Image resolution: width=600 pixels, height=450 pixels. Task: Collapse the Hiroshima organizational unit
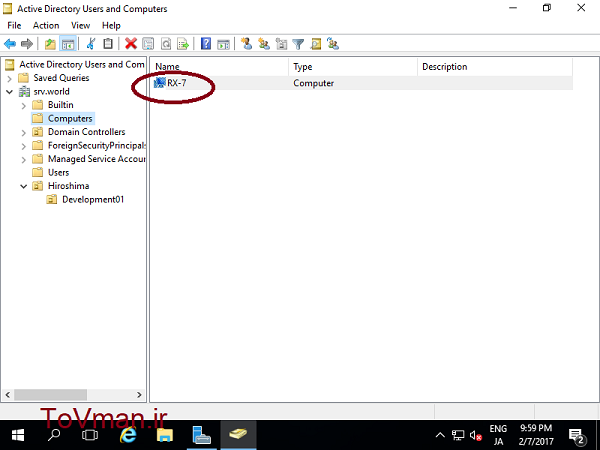click(24, 186)
